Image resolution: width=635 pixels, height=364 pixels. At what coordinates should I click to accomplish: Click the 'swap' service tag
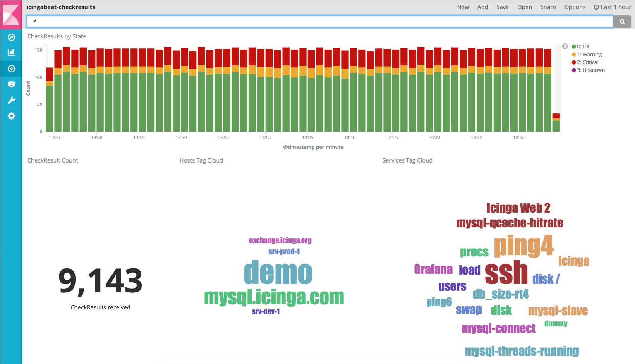pos(469,310)
